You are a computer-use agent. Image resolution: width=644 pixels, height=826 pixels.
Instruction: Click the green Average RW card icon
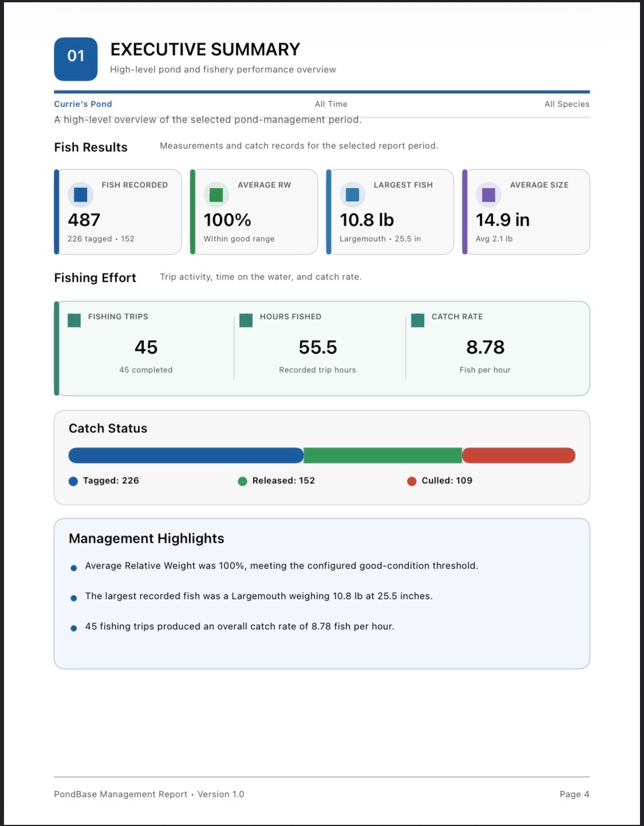coord(216,195)
